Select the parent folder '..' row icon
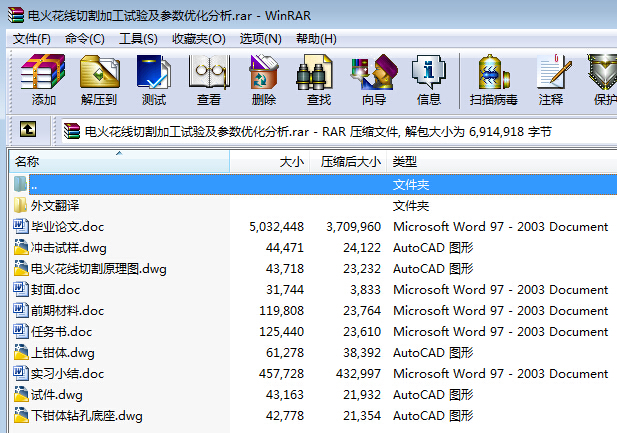Screen dimensions: 617x433 pos(20,184)
